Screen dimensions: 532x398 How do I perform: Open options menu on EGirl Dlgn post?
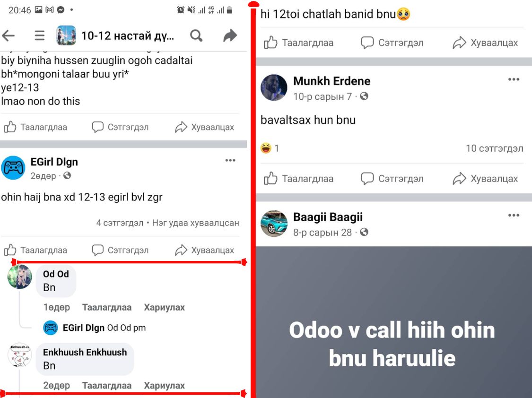(x=230, y=160)
